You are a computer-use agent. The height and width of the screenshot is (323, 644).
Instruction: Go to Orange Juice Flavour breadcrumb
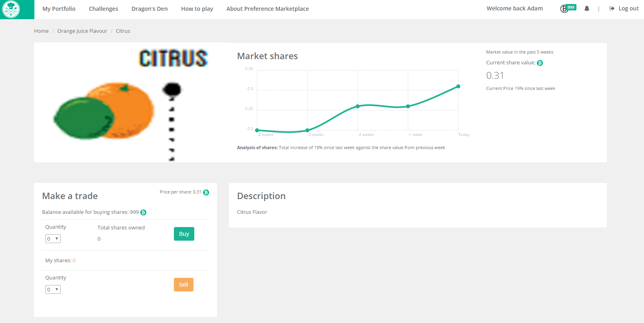pyautogui.click(x=82, y=31)
